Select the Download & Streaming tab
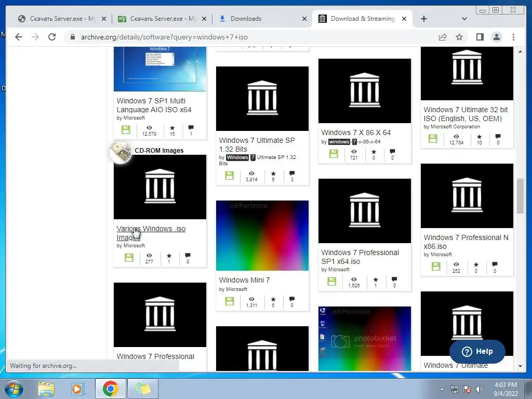This screenshot has width=532, height=399. tap(362, 19)
